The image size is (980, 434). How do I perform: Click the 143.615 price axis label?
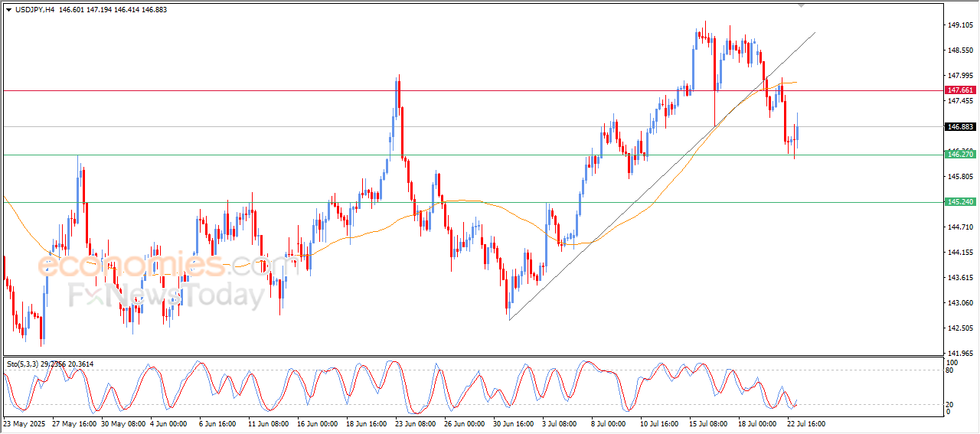(960, 278)
